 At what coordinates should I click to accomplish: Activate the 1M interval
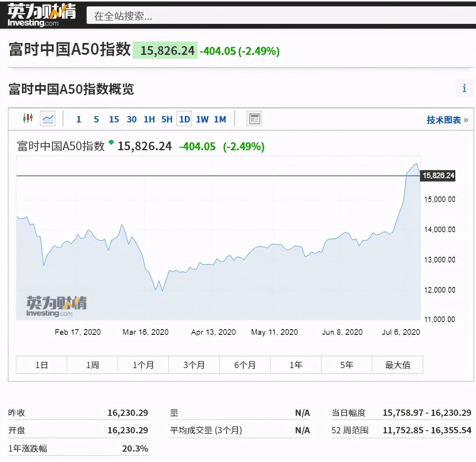click(x=220, y=119)
